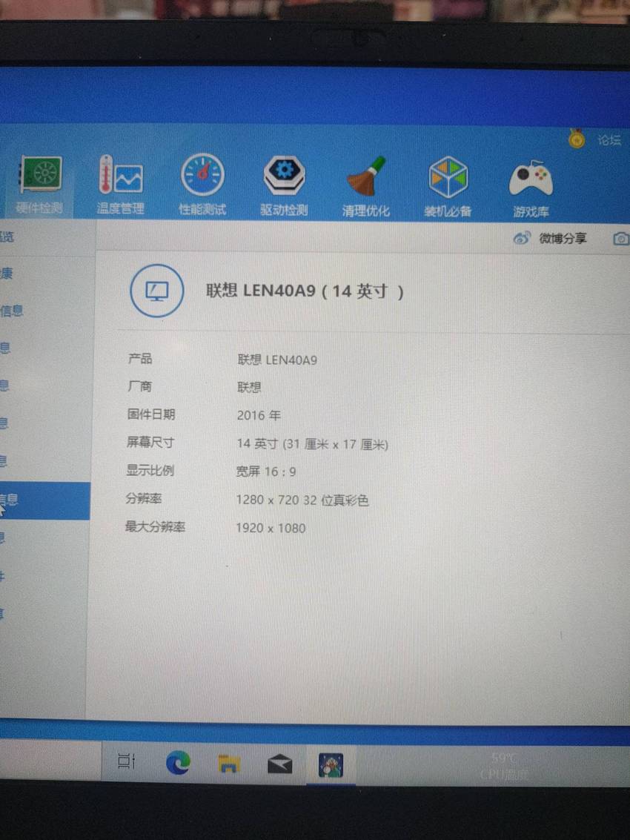Click the 产品 label
This screenshot has width=630, height=840.
tap(140, 358)
